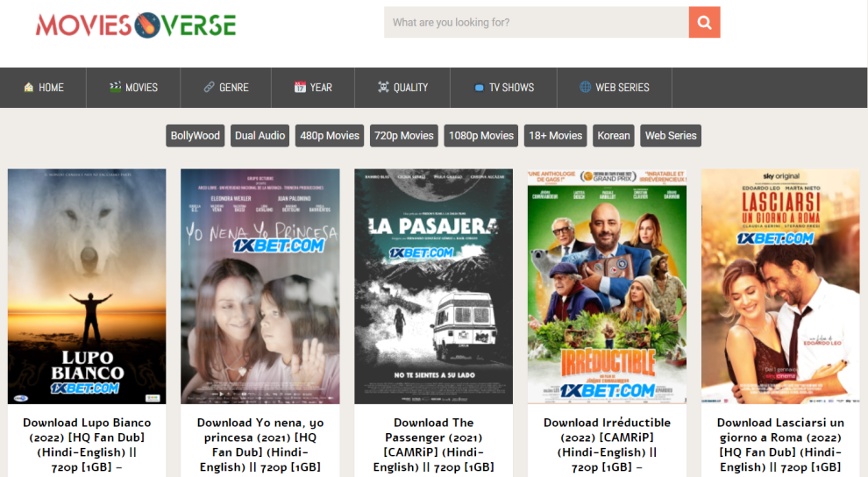Viewport: 868px width, 477px height.
Task: Click the skull icon beside QUALITY
Action: tap(383, 87)
